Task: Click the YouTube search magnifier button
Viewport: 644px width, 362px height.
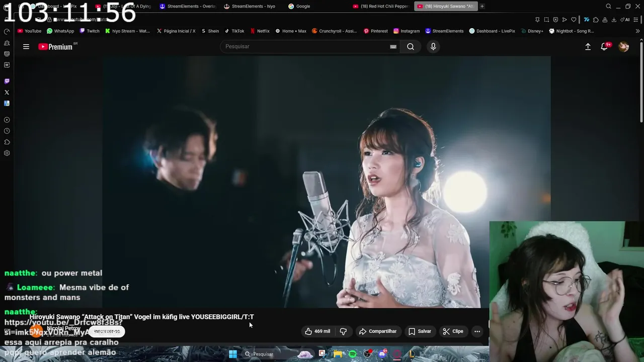Action: coord(411,47)
